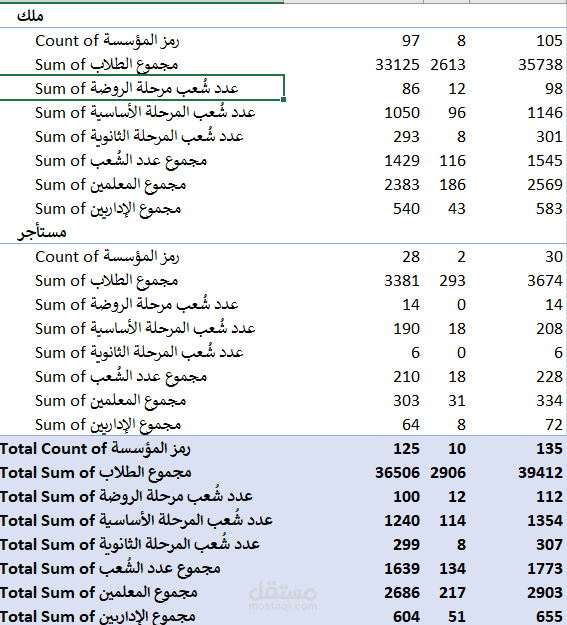Click the Total Sum of مجموع عدد الشُعب label
Screen dimensions: 567x625
coord(110,568)
